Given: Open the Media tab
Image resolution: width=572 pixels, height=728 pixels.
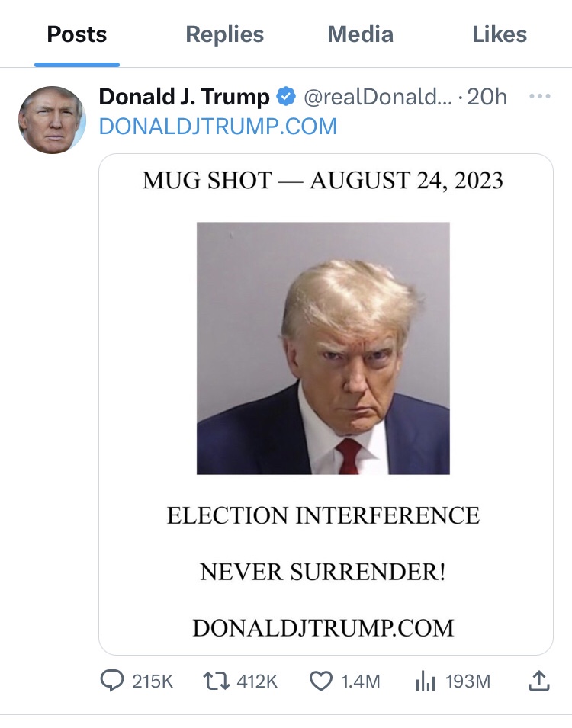Looking at the screenshot, I should coord(360,34).
